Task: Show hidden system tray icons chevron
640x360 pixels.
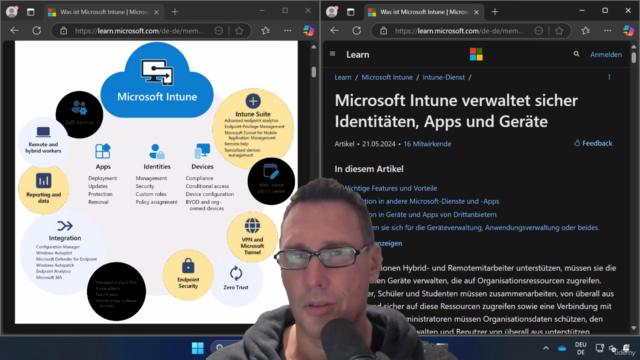Action: pyautogui.click(x=546, y=348)
